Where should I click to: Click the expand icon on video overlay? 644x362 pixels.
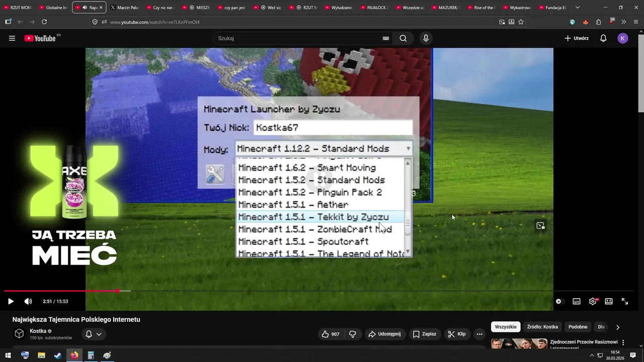coord(540,226)
